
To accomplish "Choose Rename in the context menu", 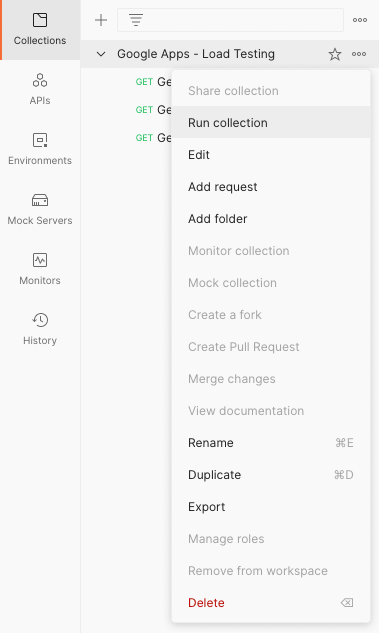I will [x=271, y=443].
